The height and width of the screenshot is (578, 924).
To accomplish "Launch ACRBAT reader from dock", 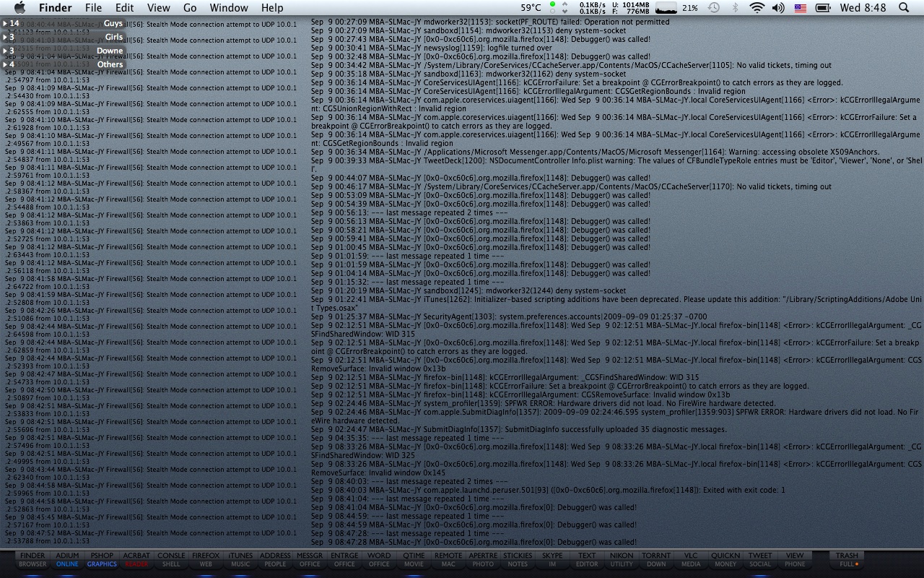I will click(136, 560).
